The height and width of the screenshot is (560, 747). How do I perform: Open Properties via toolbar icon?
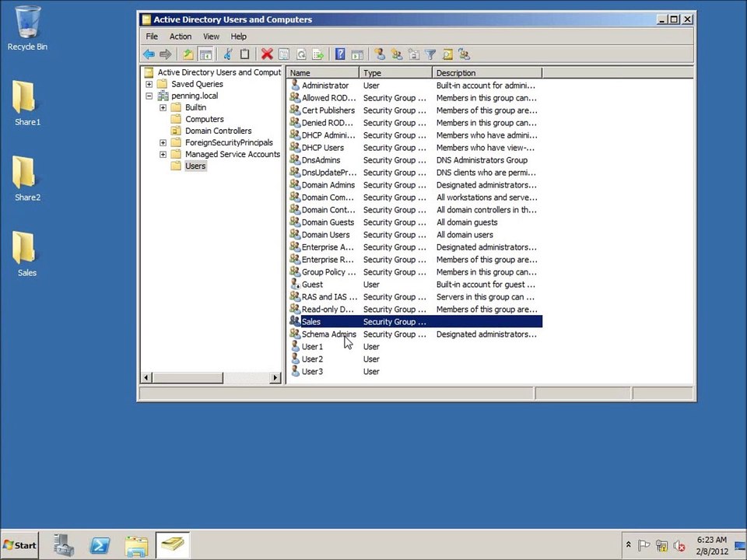click(x=284, y=54)
